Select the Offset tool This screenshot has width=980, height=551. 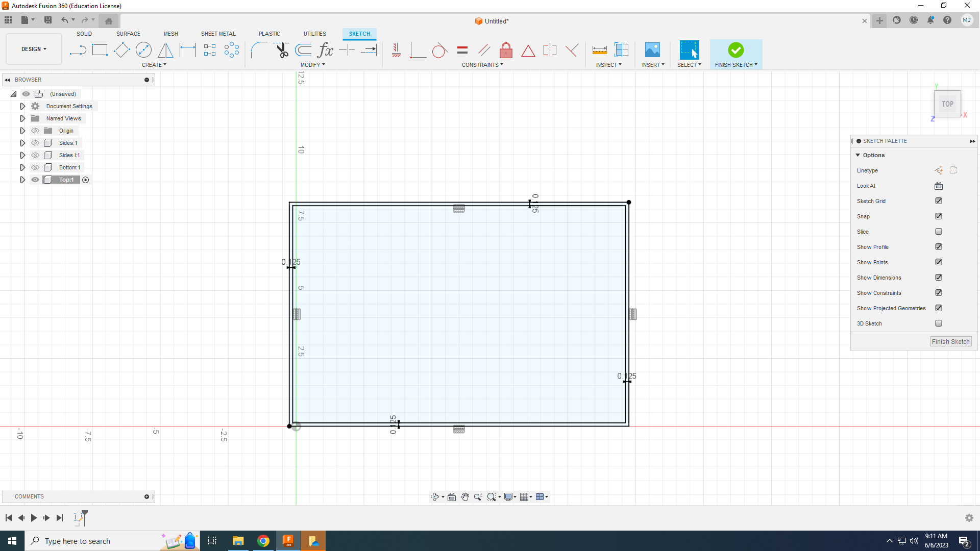pyautogui.click(x=303, y=50)
